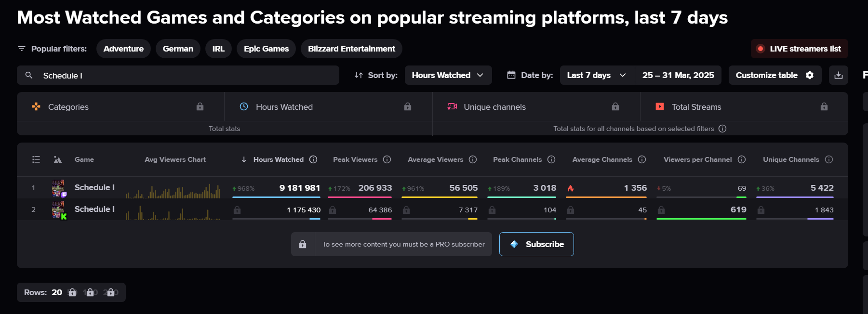Click info icon next to Peak Viewers

coord(387,159)
